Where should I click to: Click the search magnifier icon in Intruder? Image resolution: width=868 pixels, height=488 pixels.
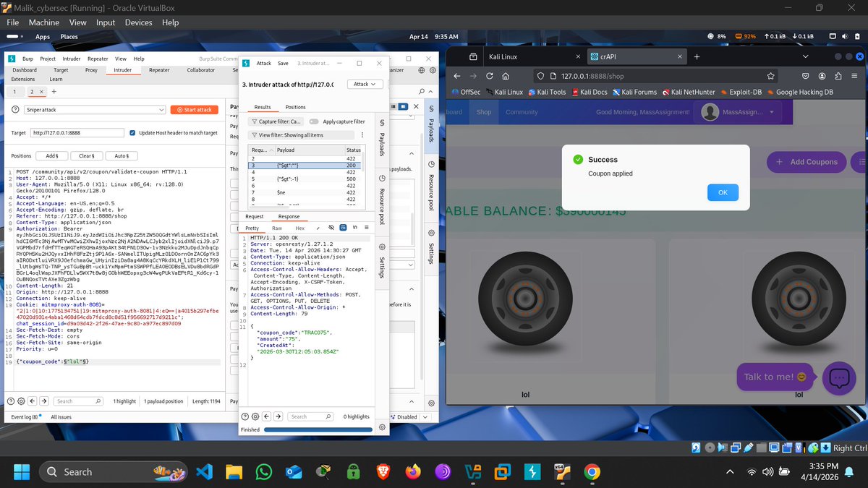(x=422, y=92)
